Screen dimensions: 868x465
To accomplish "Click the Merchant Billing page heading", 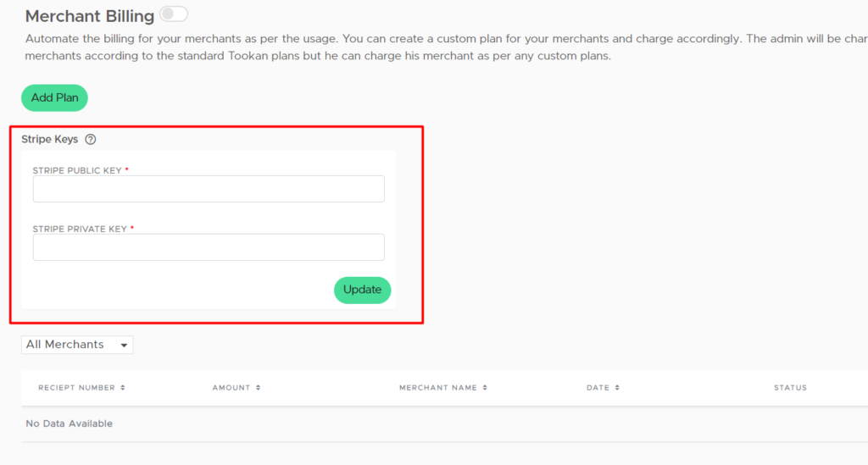I will coord(90,16).
